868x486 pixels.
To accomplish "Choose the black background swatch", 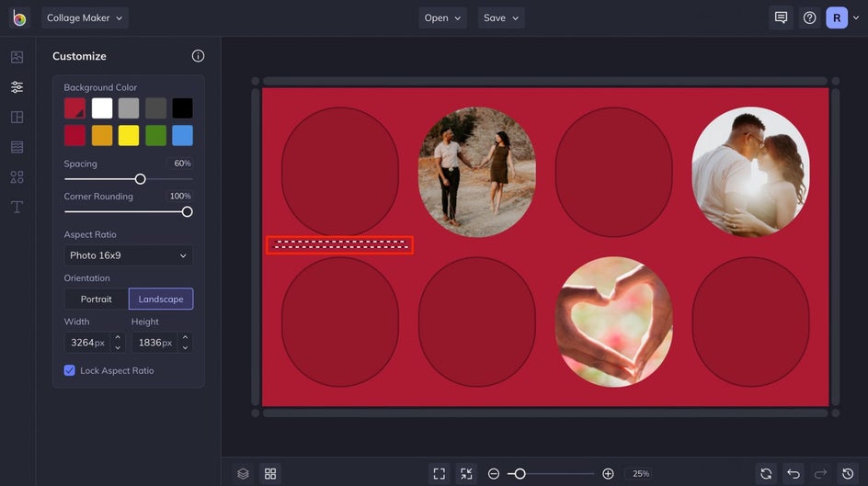I will pos(182,108).
